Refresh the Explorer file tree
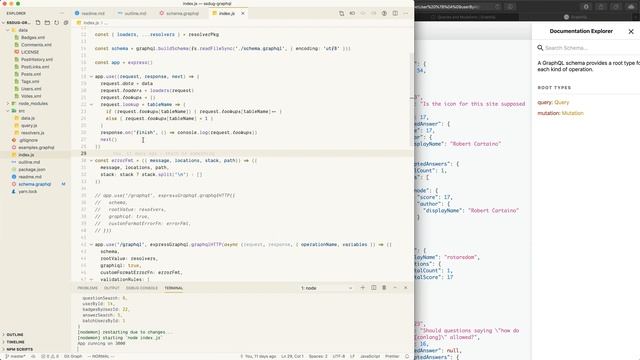 (57, 23)
